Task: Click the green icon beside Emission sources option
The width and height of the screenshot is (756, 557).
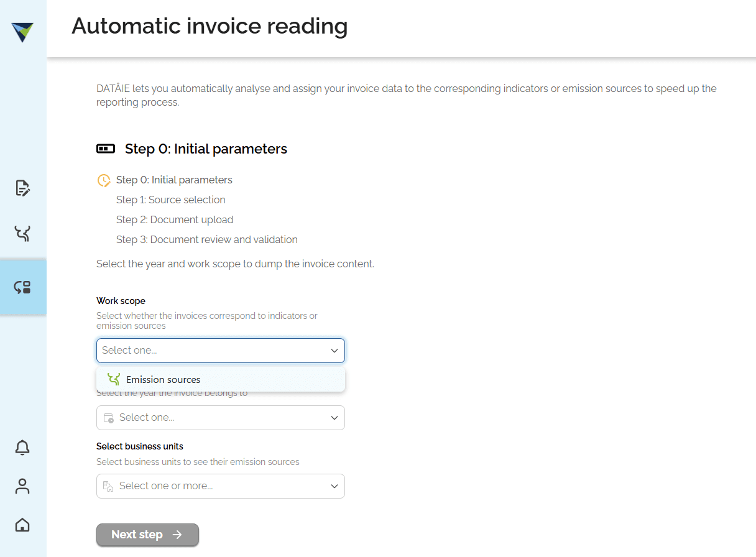Action: coord(113,379)
